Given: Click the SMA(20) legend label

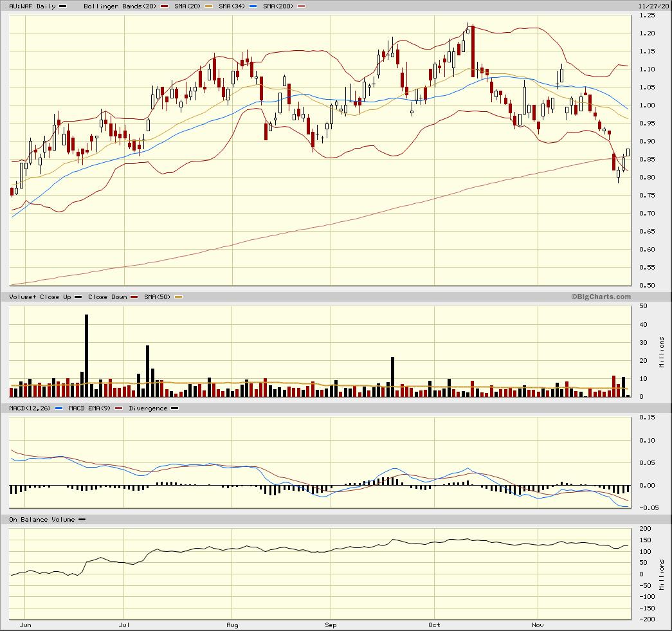Looking at the screenshot, I should pos(187,6).
